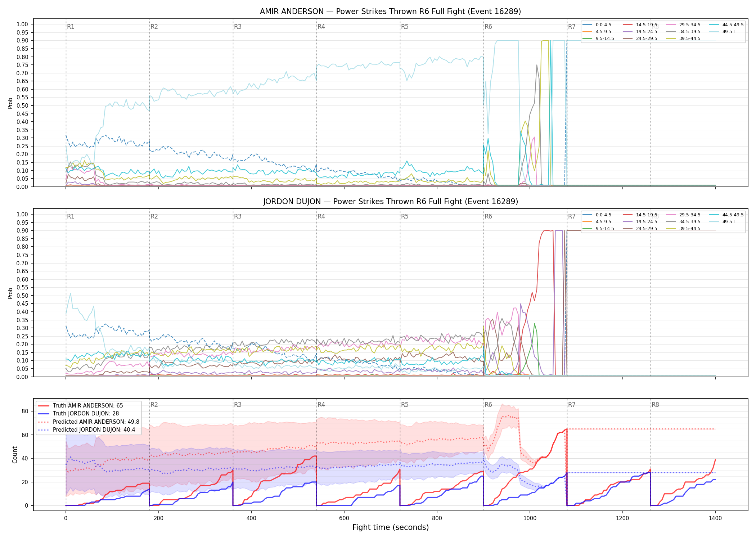Image resolution: width=756 pixels, height=540 pixels.
Task: Click Truth JORDON DUJON: 28 legend entry
Action: click(x=78, y=414)
